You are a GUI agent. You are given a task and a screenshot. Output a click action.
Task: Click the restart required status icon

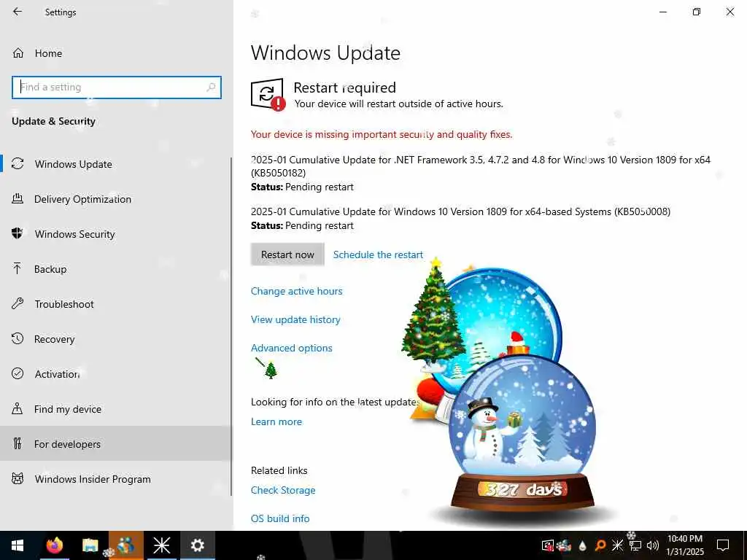[x=268, y=94]
